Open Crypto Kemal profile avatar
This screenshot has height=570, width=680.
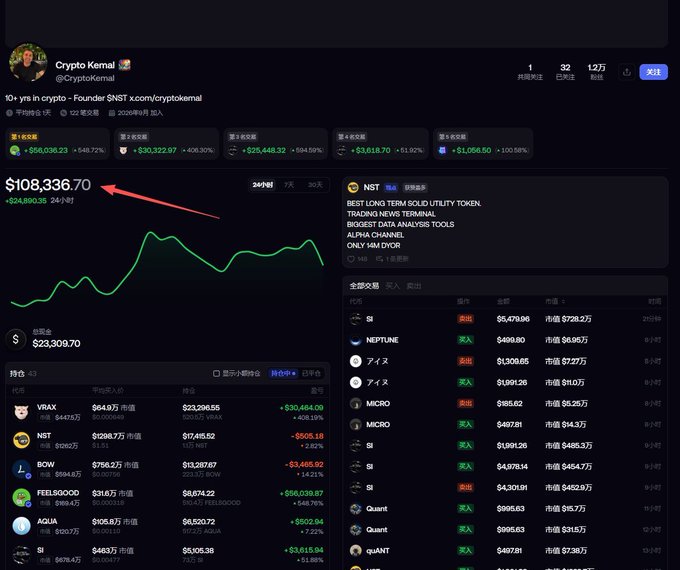click(x=28, y=62)
